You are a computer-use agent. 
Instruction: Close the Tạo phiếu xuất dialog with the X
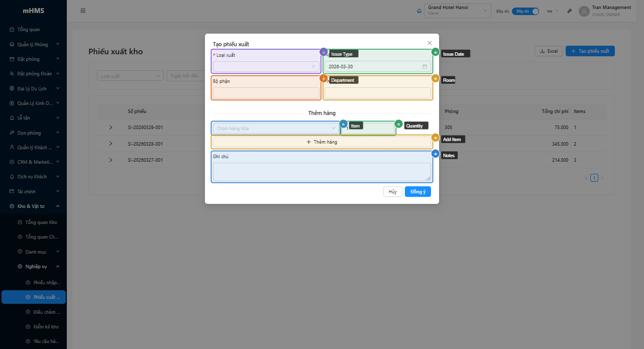click(430, 43)
